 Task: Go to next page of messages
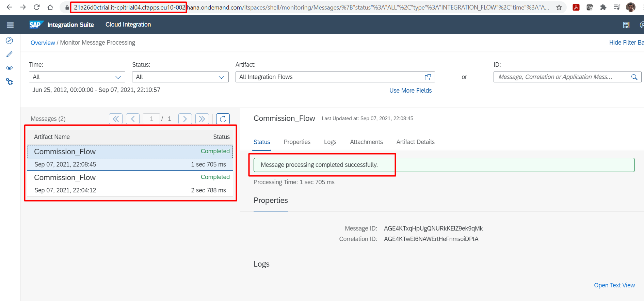click(x=185, y=119)
